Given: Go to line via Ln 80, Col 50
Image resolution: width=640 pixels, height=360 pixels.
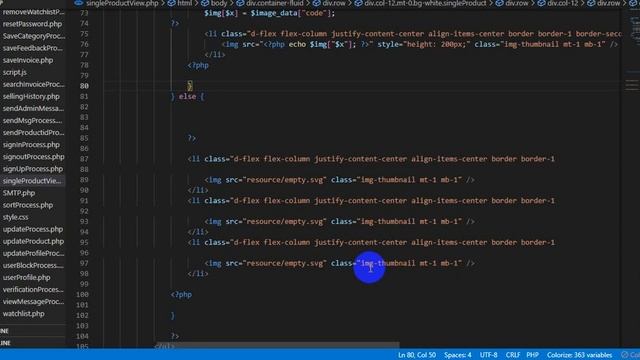Looking at the screenshot, I should (x=417, y=355).
